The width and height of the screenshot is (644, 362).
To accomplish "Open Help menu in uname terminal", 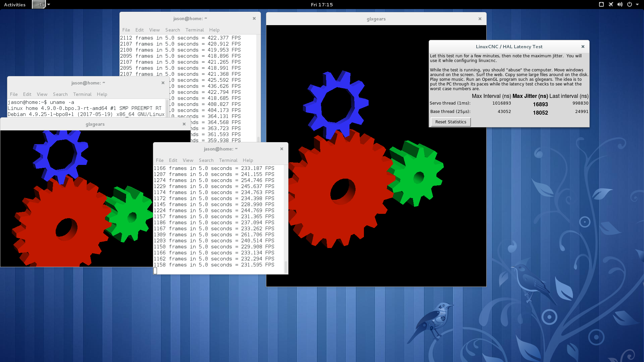I will pyautogui.click(x=102, y=94).
